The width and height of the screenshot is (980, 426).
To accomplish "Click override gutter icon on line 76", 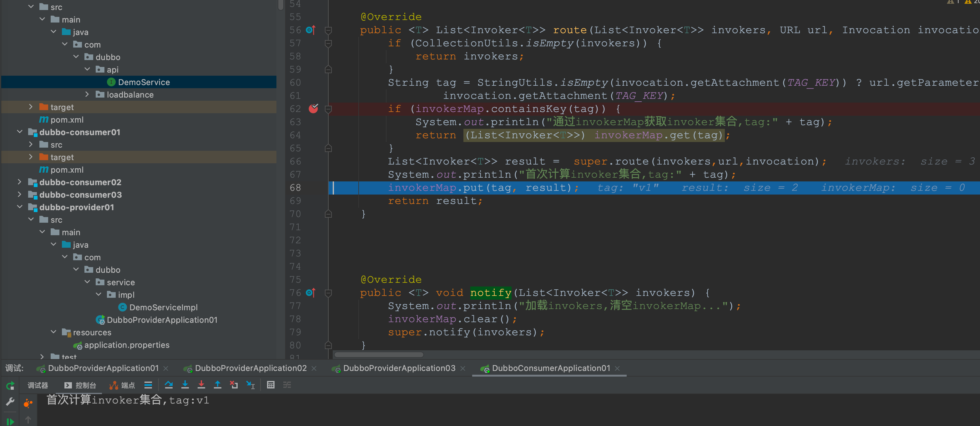I will 311,292.
